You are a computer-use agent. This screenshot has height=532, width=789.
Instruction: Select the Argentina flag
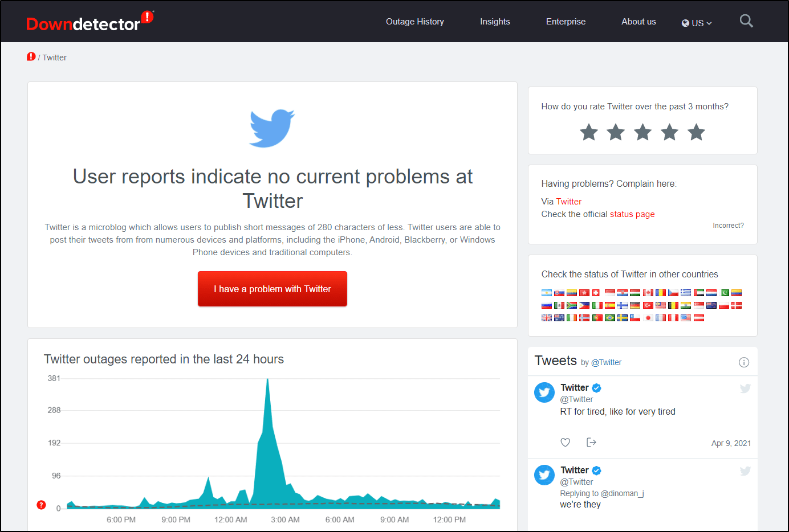tap(547, 293)
